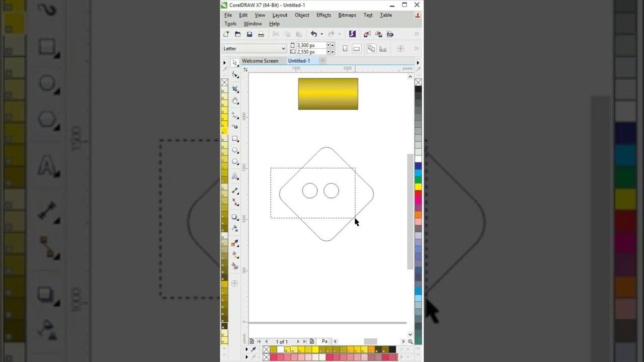644x362 pixels.
Task: Select the Transparency tool
Action: pos(235,229)
